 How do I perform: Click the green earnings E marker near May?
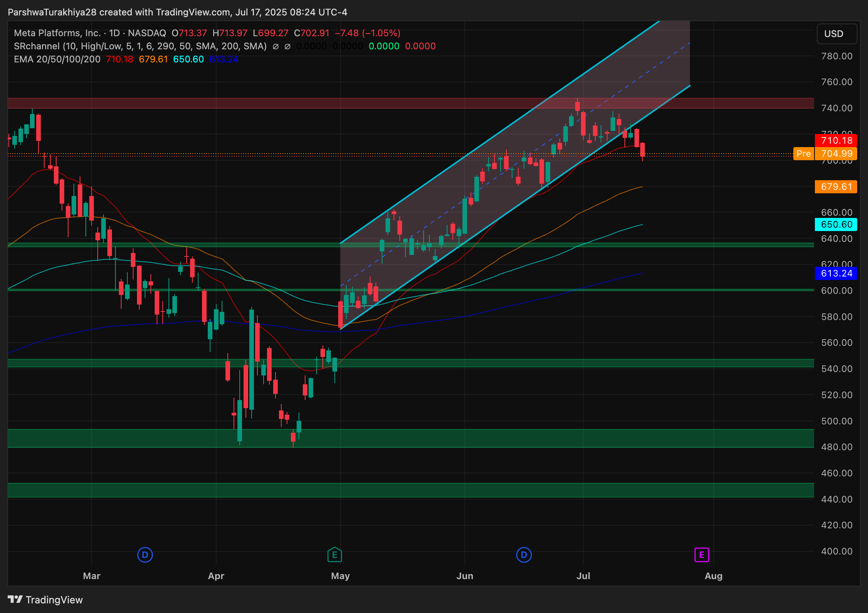click(x=334, y=555)
